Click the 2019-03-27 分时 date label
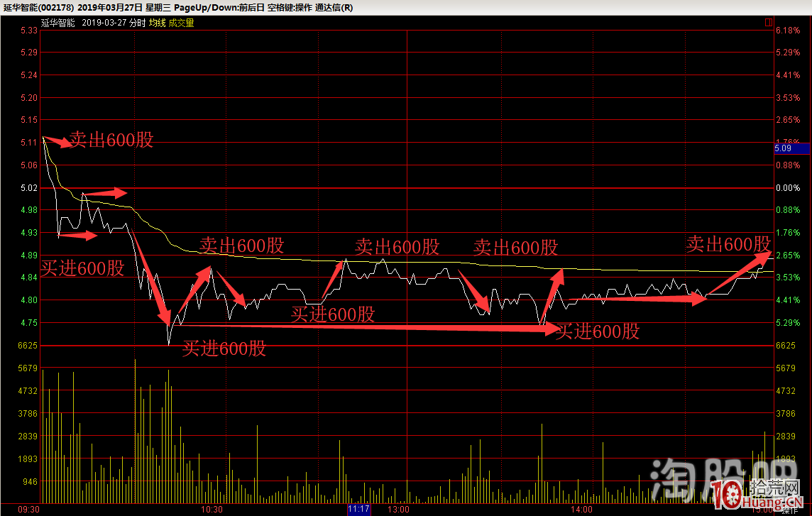 click(114, 23)
